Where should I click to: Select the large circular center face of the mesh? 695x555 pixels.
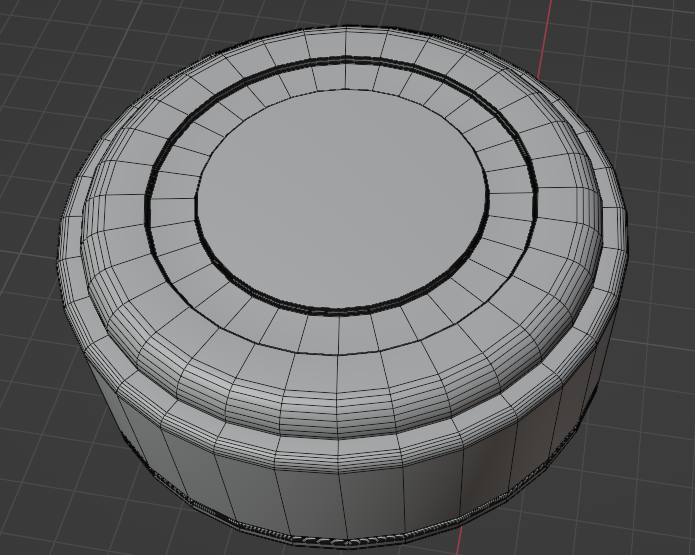click(x=341, y=200)
